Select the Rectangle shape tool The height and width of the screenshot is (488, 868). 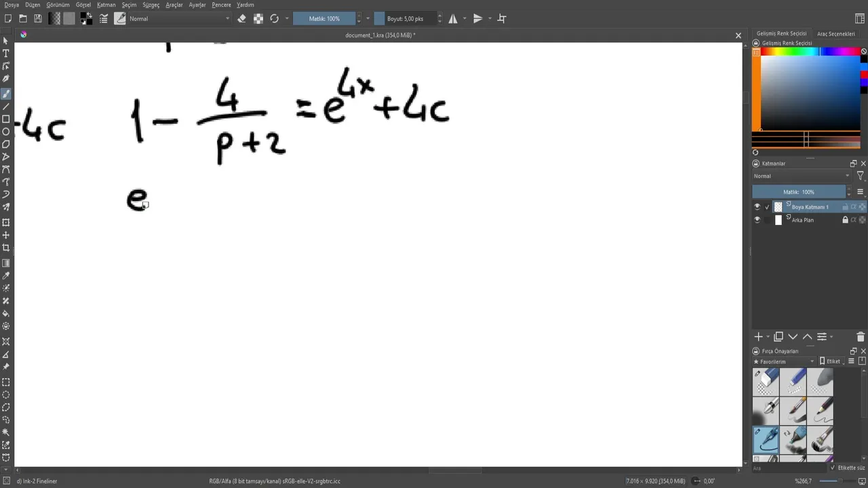point(6,119)
